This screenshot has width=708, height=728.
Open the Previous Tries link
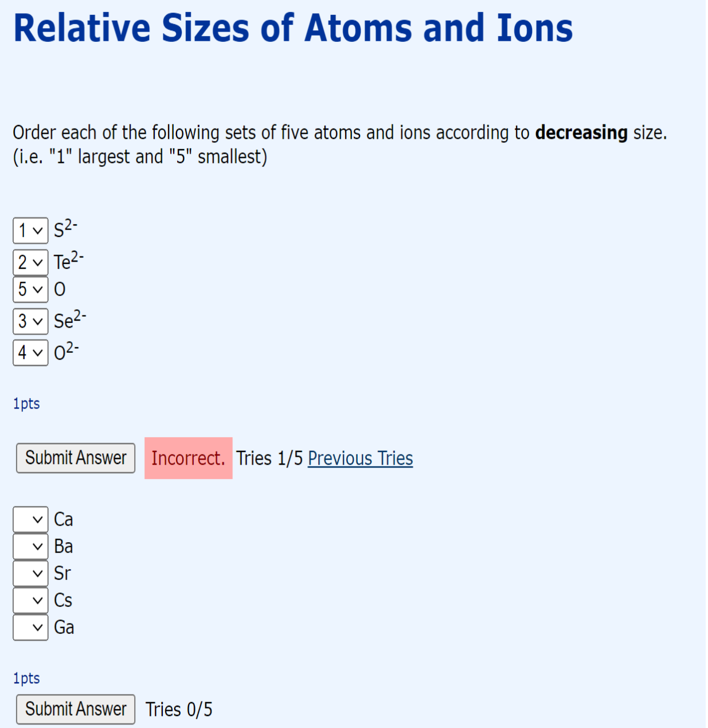click(x=360, y=458)
